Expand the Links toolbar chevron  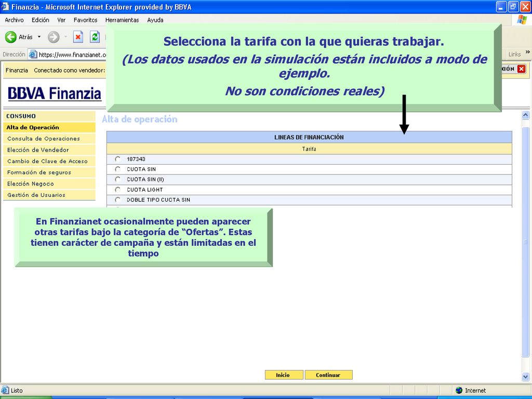pos(527,52)
